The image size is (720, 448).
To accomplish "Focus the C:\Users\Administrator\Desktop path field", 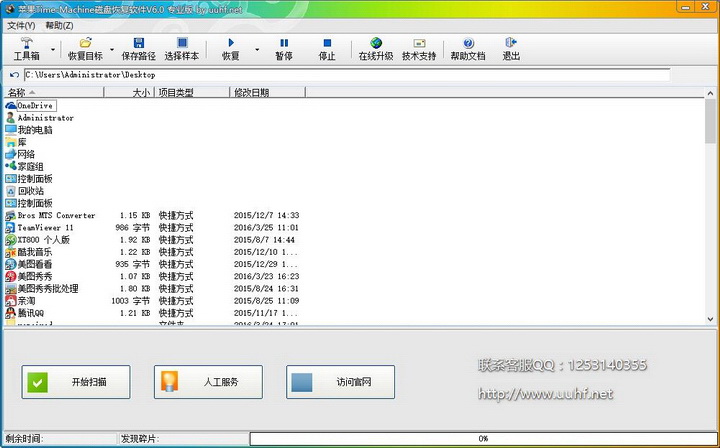I will [x=347, y=75].
